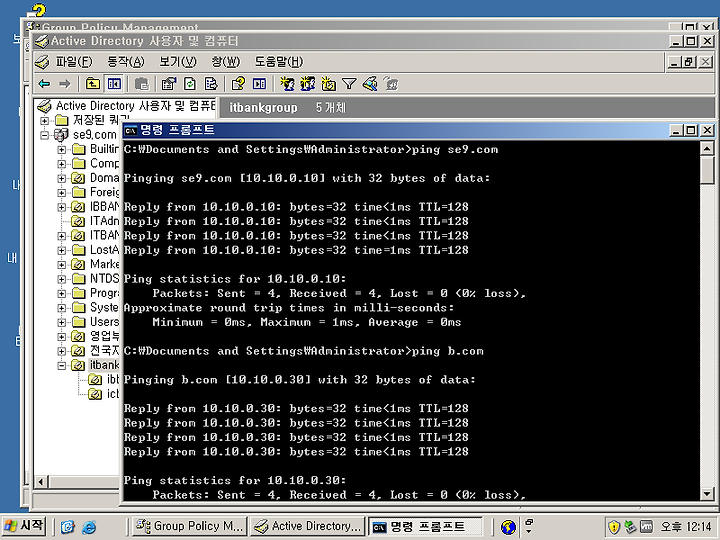Click the 시작 Start button
The image size is (720, 540).
[24, 526]
